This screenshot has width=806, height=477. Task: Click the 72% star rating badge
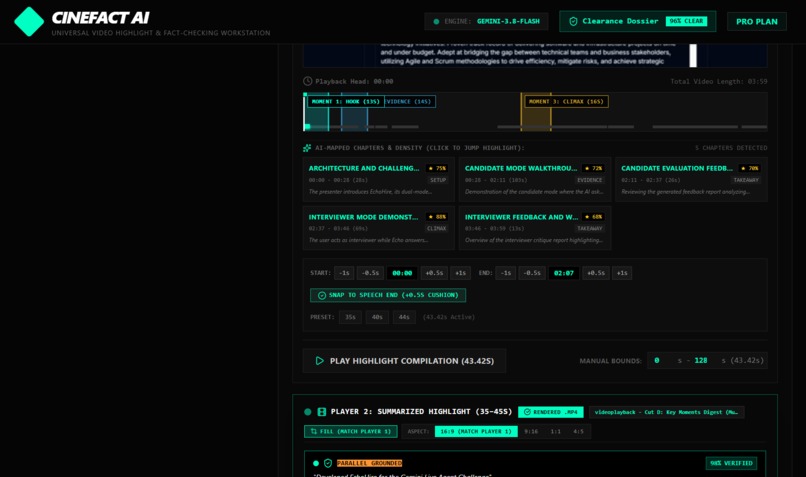point(594,168)
